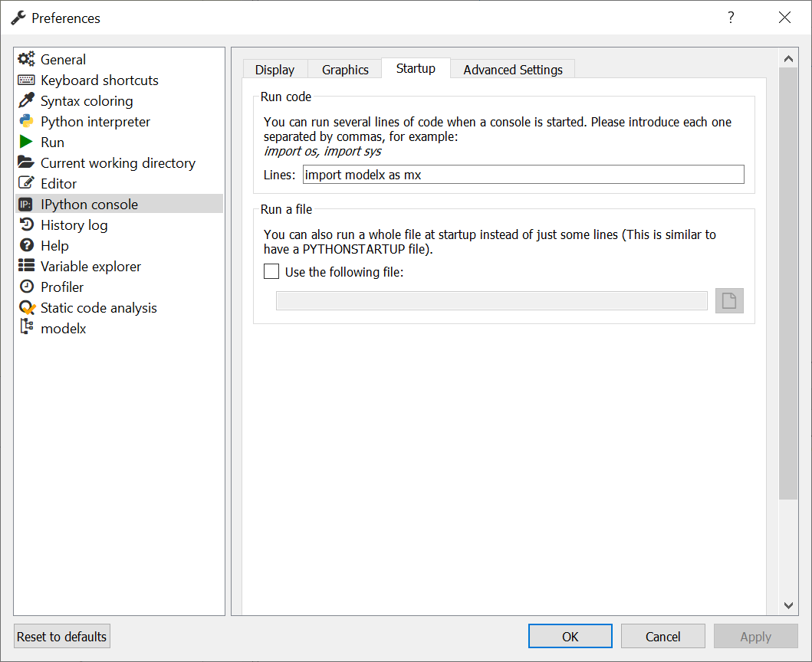Image resolution: width=812 pixels, height=662 pixels.
Task: Open the Graphics tab
Action: 345,70
